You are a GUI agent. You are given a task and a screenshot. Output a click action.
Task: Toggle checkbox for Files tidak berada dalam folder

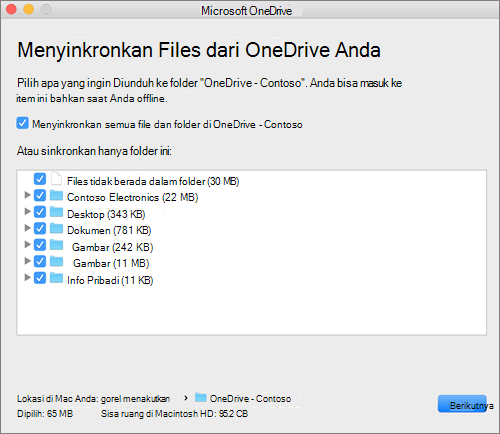coord(40,179)
